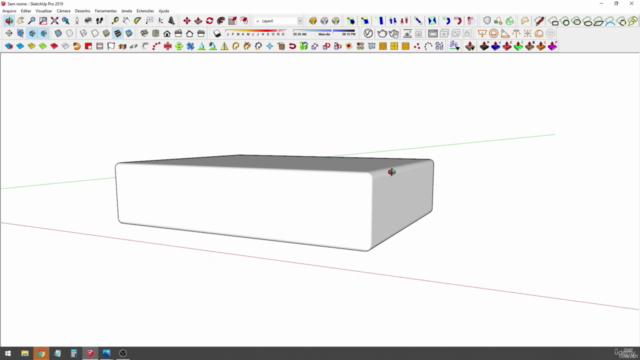Click the red dotted curve plugin icon

coord(156,46)
